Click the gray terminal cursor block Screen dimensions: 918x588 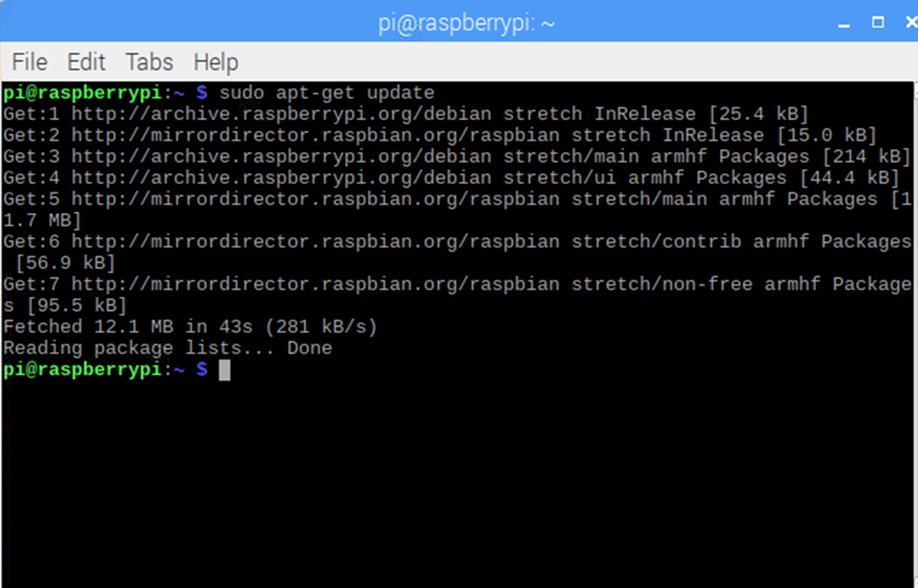pyautogui.click(x=224, y=369)
